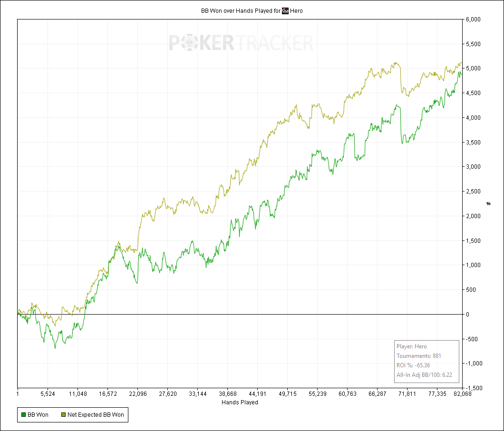
Task: Click the Tournaments: 881 stat
Action: 418,356
